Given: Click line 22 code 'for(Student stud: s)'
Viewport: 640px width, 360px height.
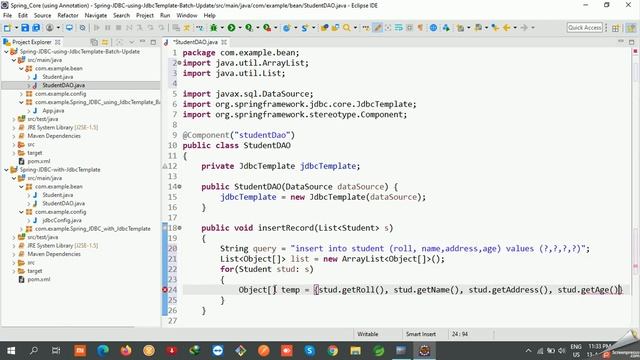Looking at the screenshot, I should [267, 269].
